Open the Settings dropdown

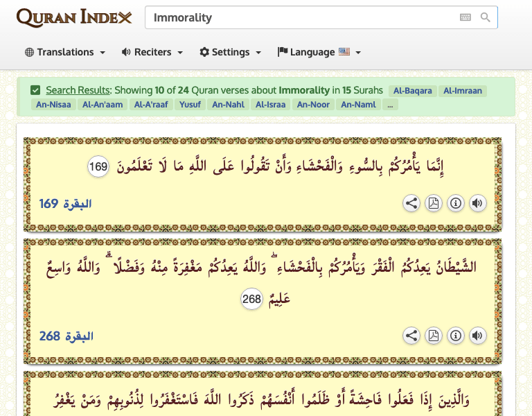231,52
